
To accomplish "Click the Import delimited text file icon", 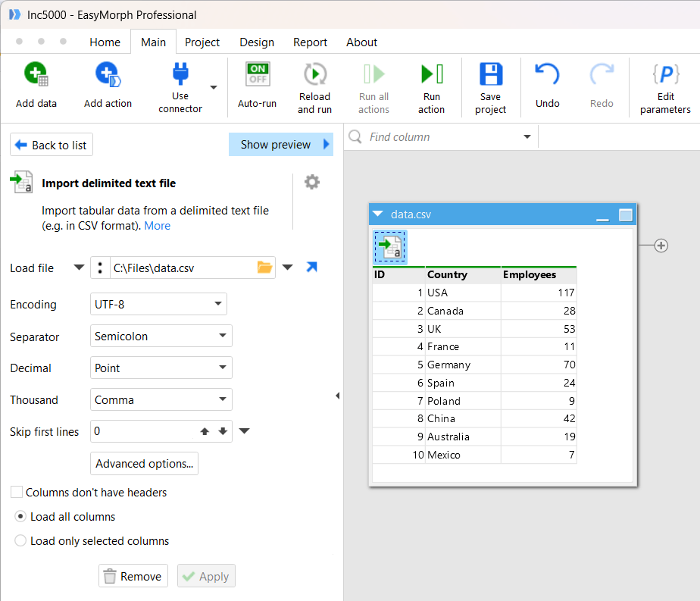I will [x=21, y=182].
